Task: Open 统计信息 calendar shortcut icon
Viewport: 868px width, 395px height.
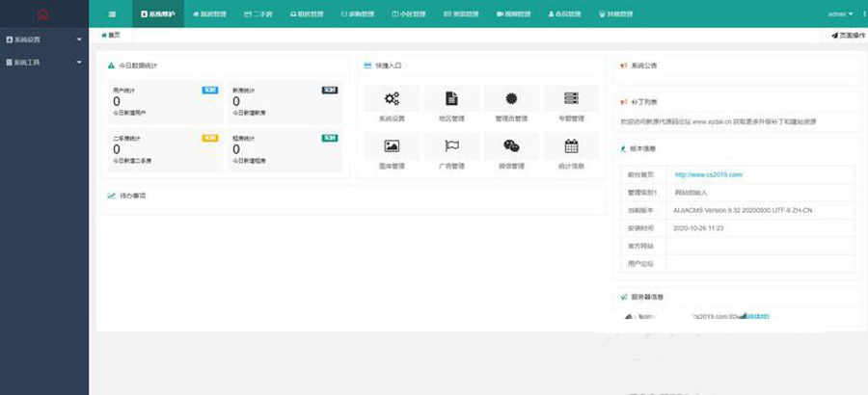Action: tap(571, 145)
